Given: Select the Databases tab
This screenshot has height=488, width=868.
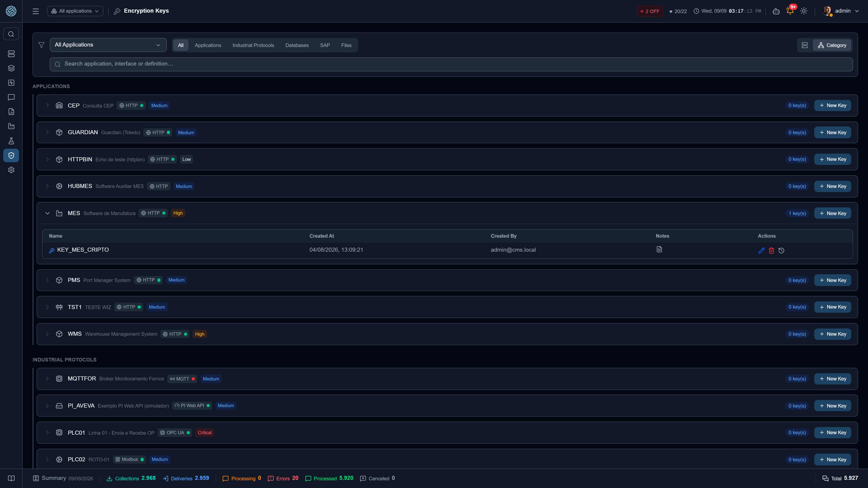Looking at the screenshot, I should click(297, 45).
